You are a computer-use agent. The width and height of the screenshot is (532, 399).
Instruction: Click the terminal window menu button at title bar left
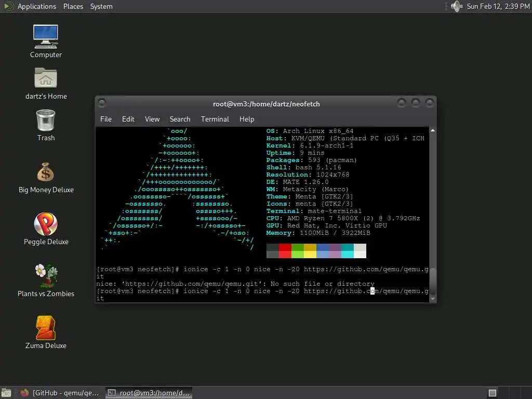click(x=101, y=103)
